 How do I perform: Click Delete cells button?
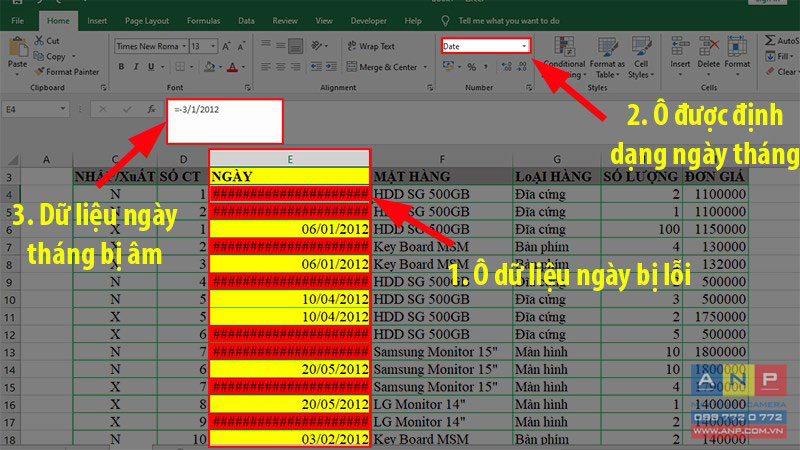pos(709,56)
